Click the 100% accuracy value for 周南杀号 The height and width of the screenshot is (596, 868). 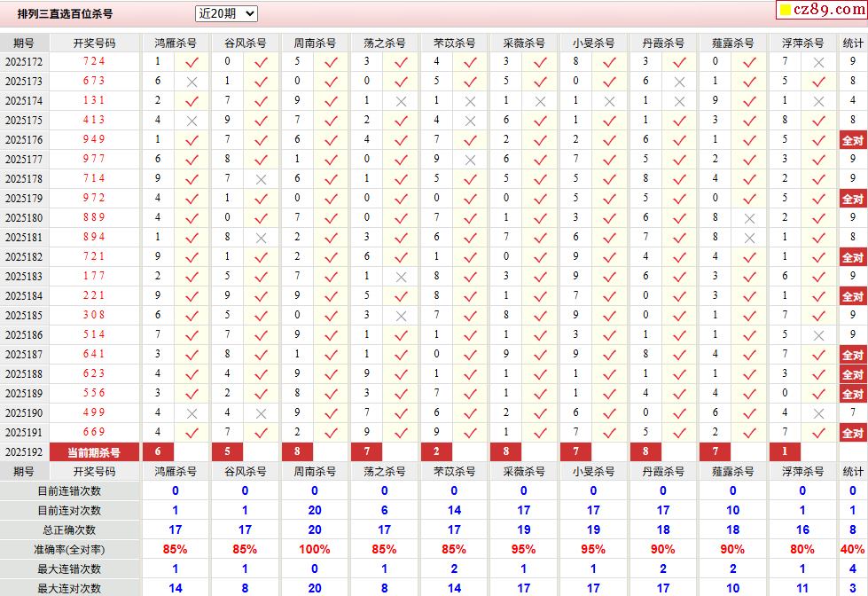click(315, 550)
